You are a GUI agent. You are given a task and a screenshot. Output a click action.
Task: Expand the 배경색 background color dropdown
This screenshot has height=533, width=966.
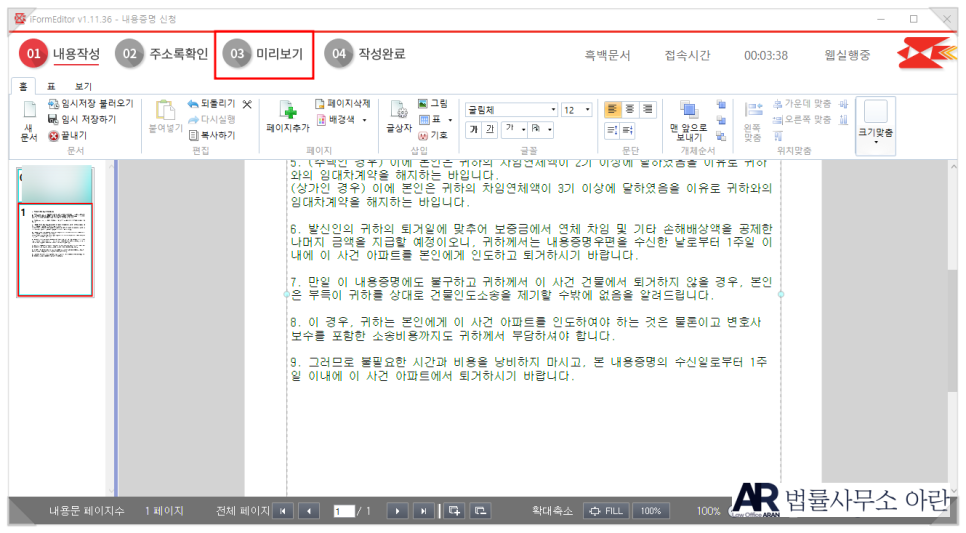(x=364, y=119)
